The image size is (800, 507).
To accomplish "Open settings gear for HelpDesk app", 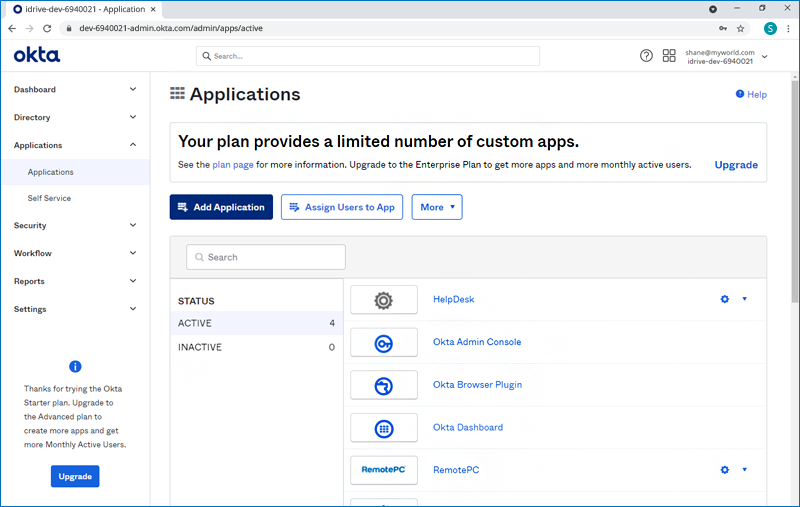I will tap(725, 300).
